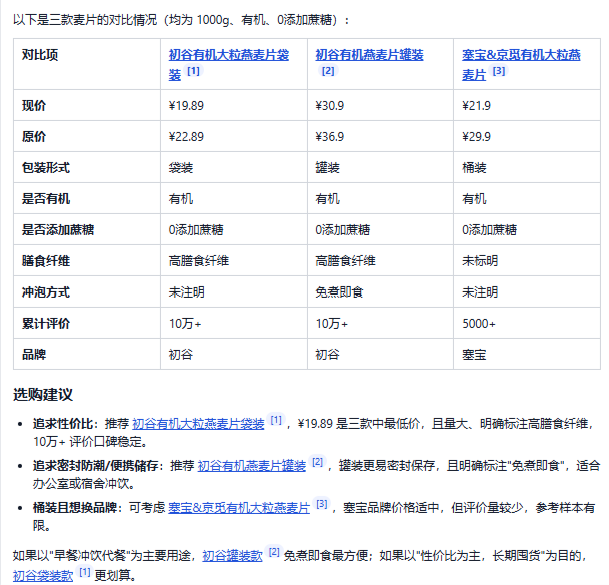Select the 品牌 row label

click(x=34, y=354)
